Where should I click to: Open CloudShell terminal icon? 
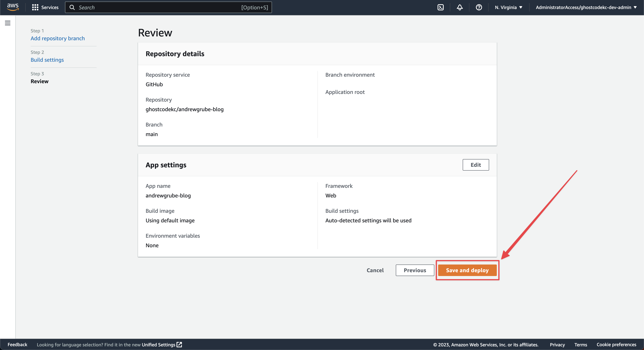pos(440,7)
